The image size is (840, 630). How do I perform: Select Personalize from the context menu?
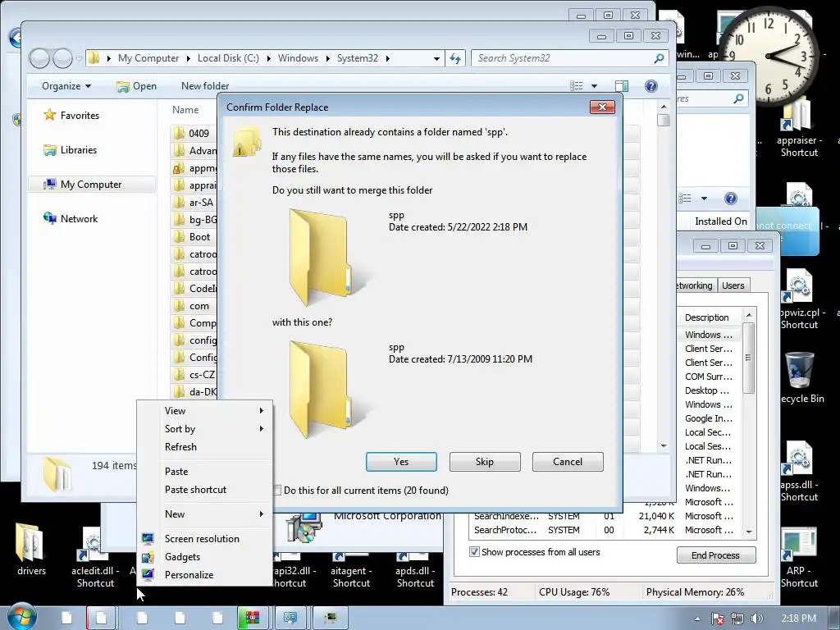point(206,575)
